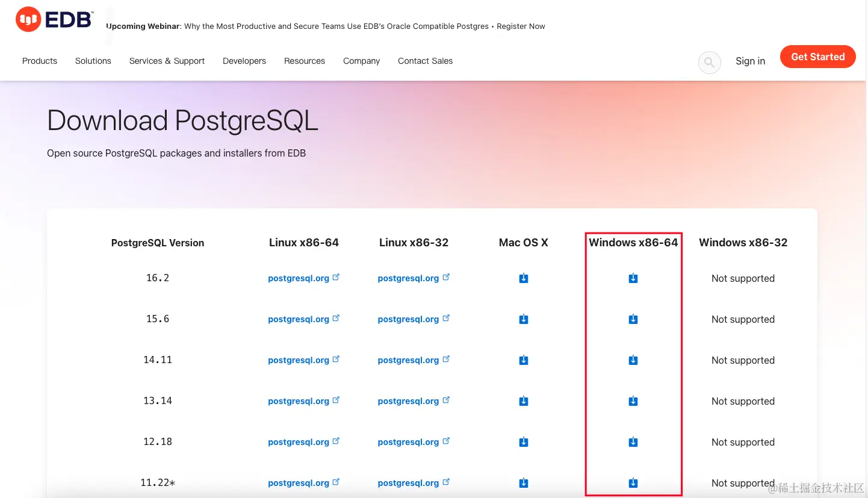Open the search magnifier icon
The image size is (868, 498).
[709, 62]
